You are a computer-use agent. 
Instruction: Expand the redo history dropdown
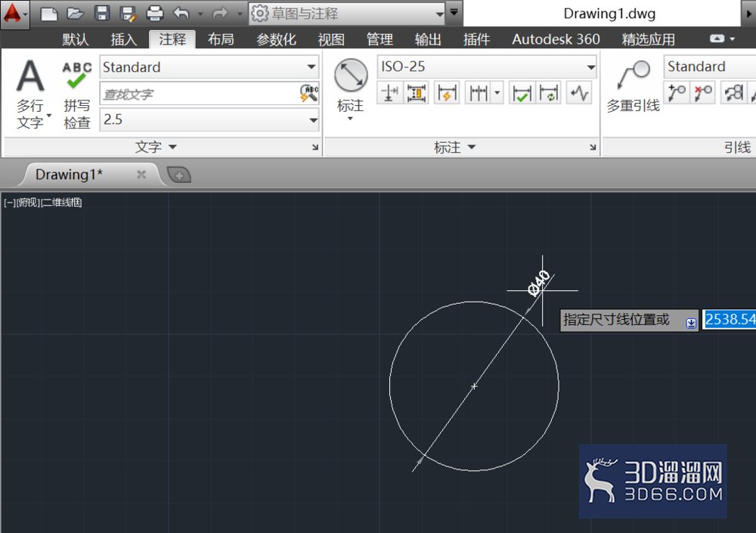tap(239, 14)
